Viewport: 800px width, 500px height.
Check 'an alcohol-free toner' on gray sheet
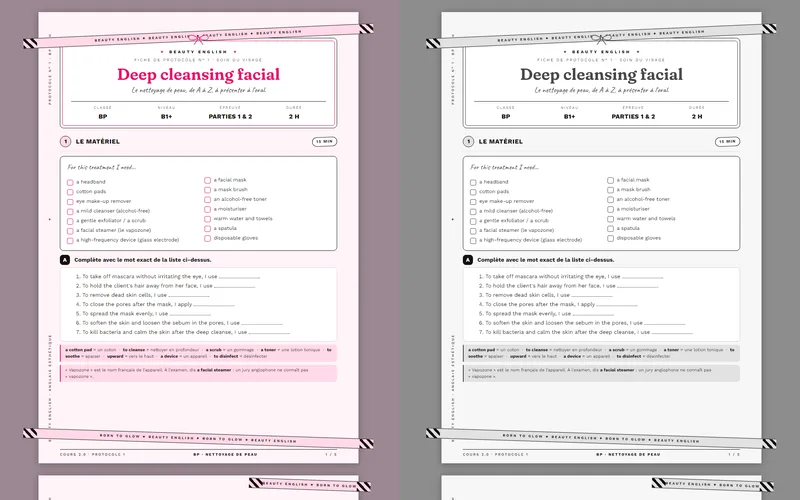pos(611,200)
